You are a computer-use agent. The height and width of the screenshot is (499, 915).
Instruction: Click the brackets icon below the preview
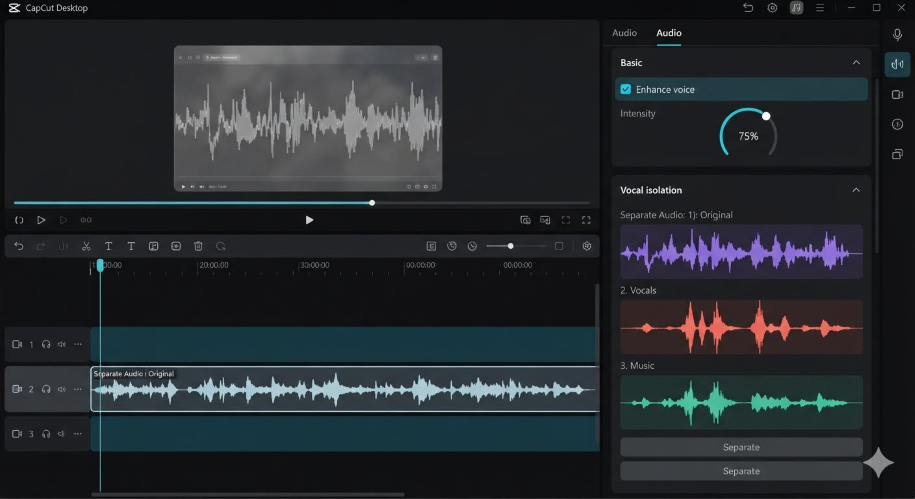click(x=19, y=220)
